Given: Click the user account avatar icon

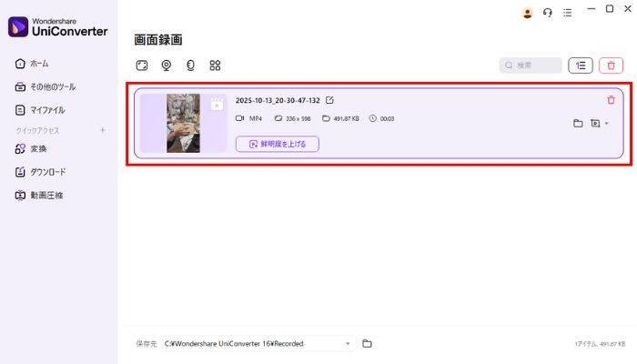Looking at the screenshot, I should [x=527, y=13].
